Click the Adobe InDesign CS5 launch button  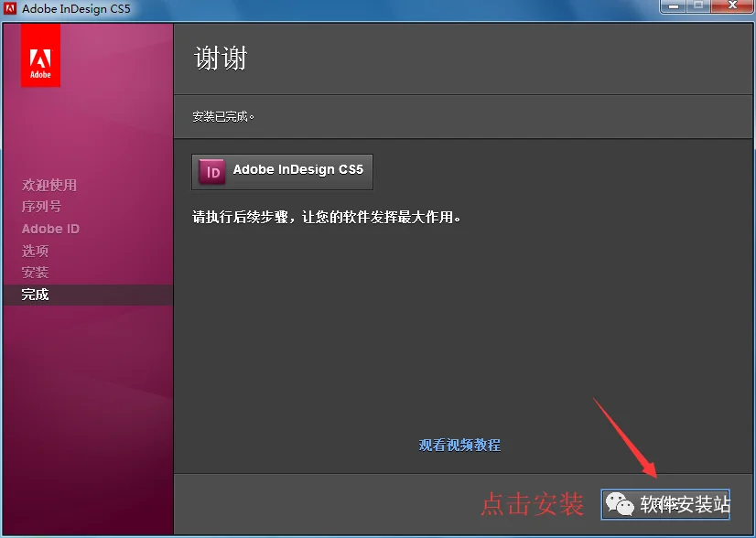282,172
